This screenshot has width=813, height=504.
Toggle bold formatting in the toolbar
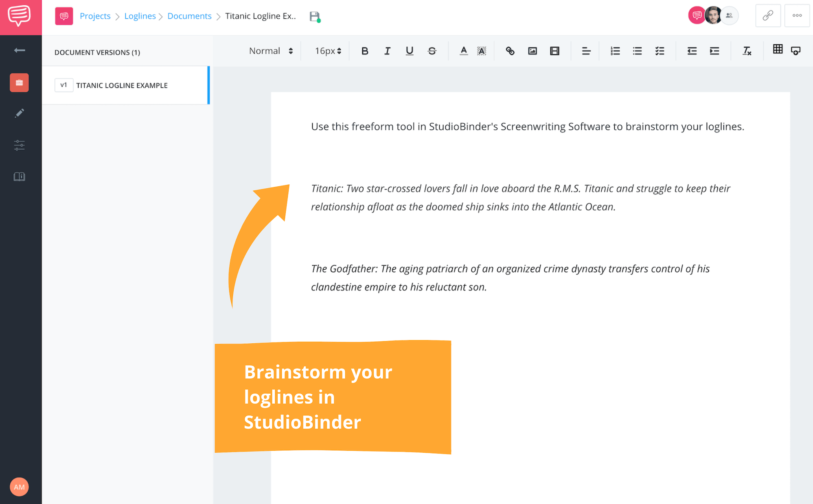[365, 51]
